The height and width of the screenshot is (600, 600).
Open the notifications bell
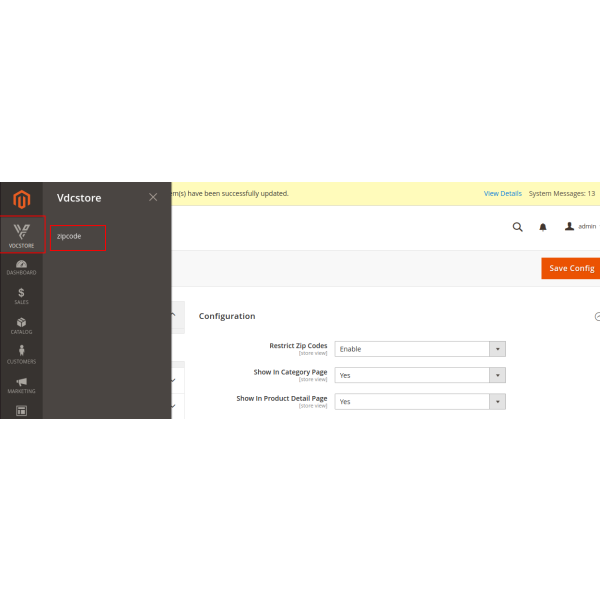pos(543,227)
